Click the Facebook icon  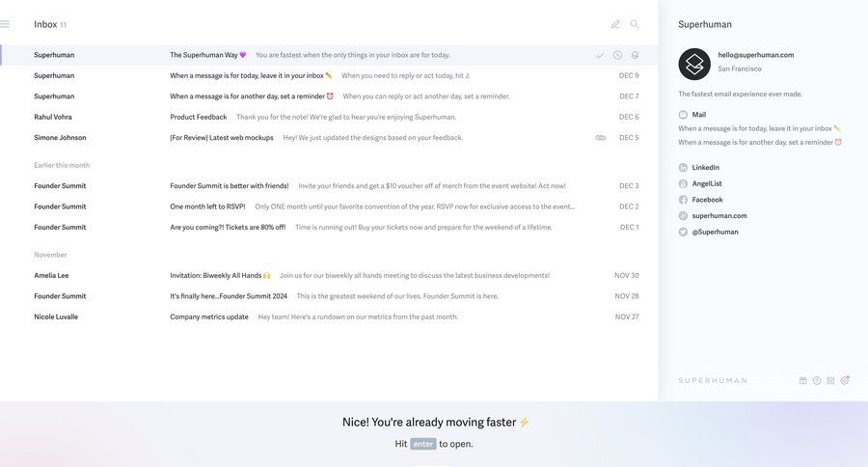click(683, 200)
